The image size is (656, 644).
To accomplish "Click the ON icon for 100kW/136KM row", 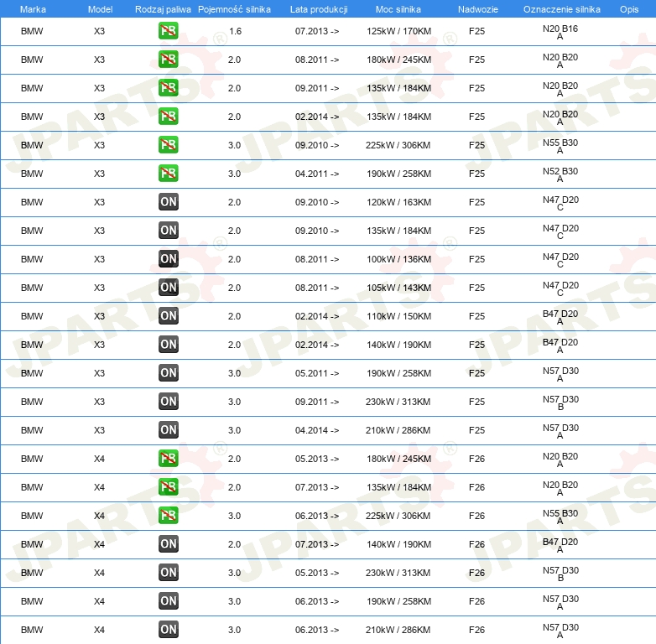I will pos(168,259).
